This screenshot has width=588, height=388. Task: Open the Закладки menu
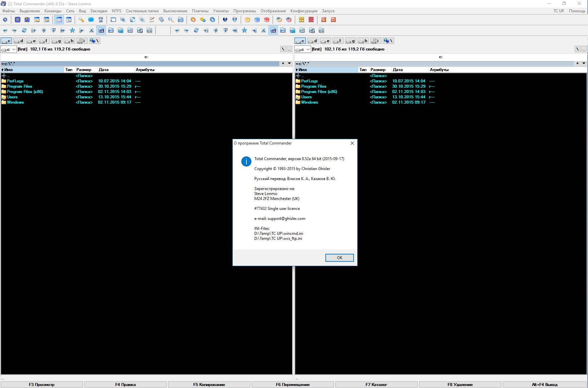(x=99, y=11)
